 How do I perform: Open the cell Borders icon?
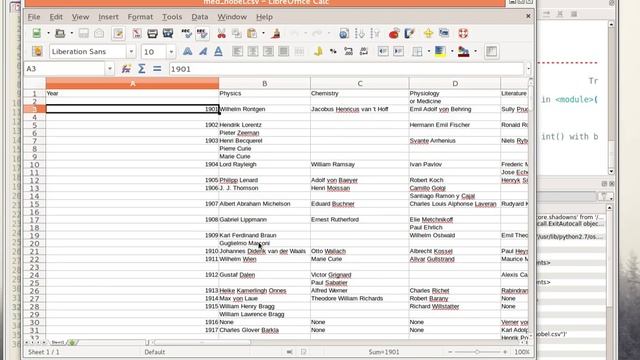pyautogui.click(x=417, y=51)
